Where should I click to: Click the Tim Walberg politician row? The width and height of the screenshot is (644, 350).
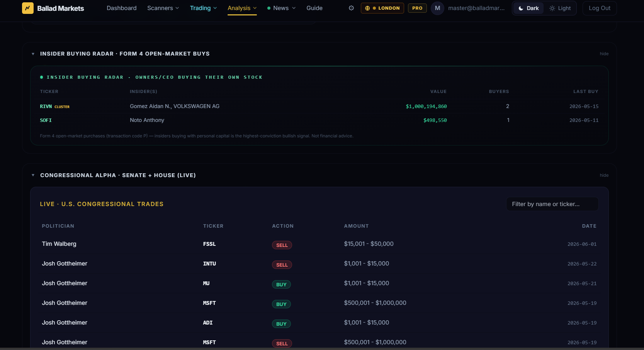pos(319,244)
